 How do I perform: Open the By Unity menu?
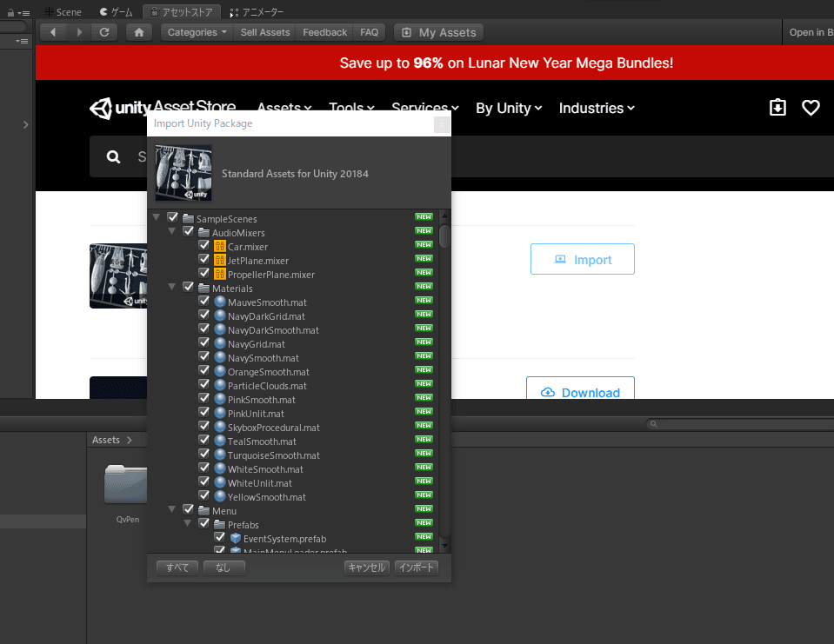click(x=508, y=108)
